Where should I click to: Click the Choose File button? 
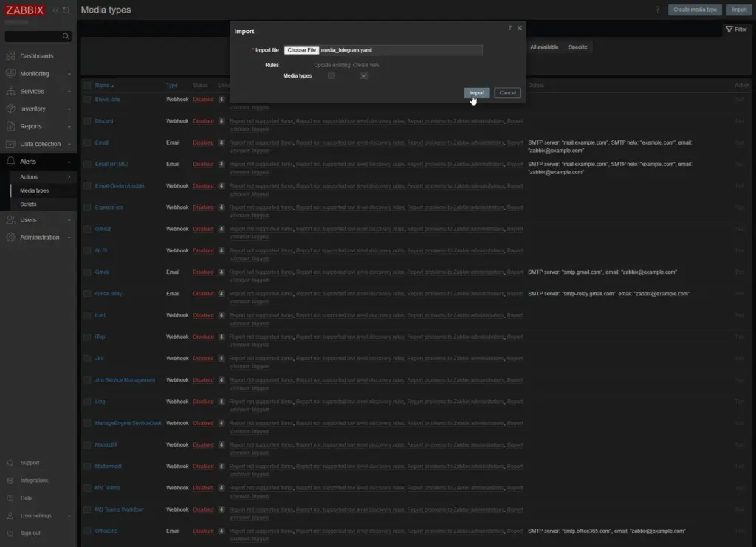(x=301, y=50)
